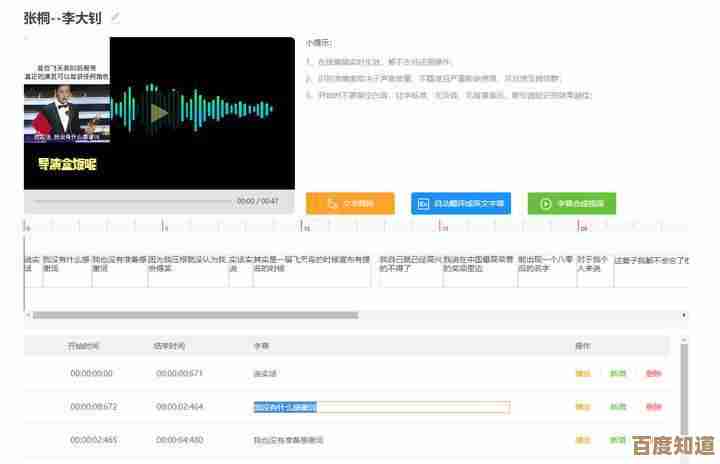Click the 00:00 / 00:47 time display

click(x=258, y=201)
